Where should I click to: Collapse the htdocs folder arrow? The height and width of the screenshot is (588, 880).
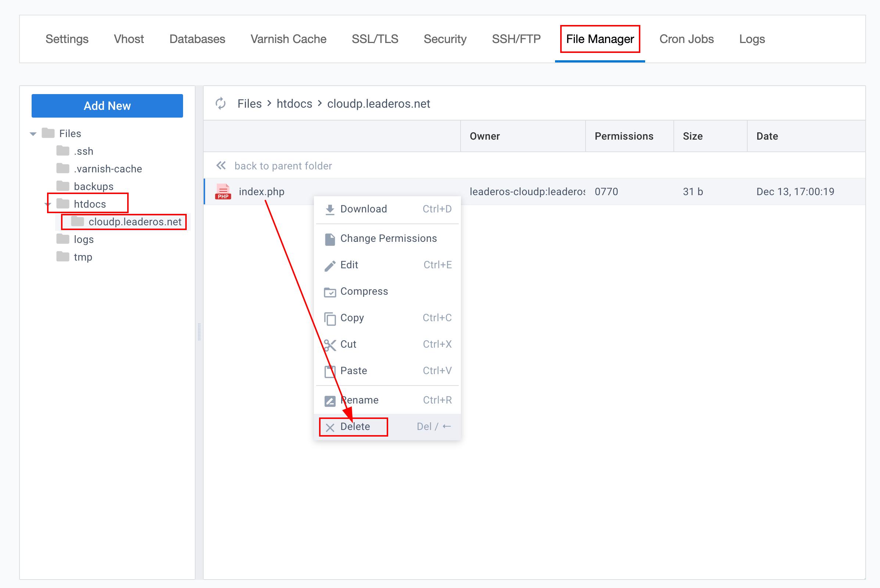tap(48, 204)
